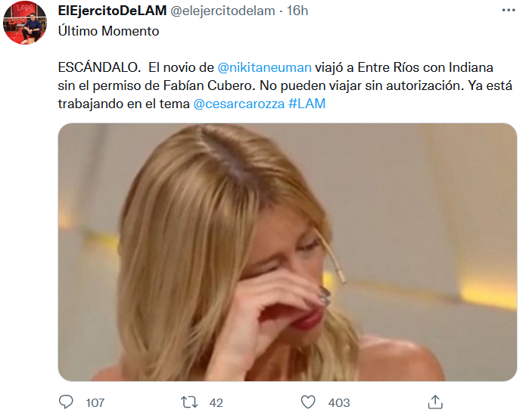Click the 107 replies count

coord(95,403)
